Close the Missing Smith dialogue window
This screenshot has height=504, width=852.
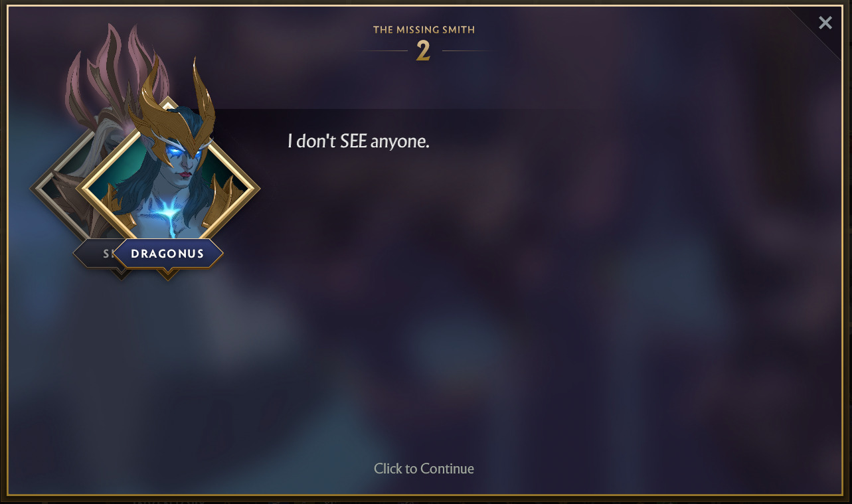pyautogui.click(x=825, y=23)
